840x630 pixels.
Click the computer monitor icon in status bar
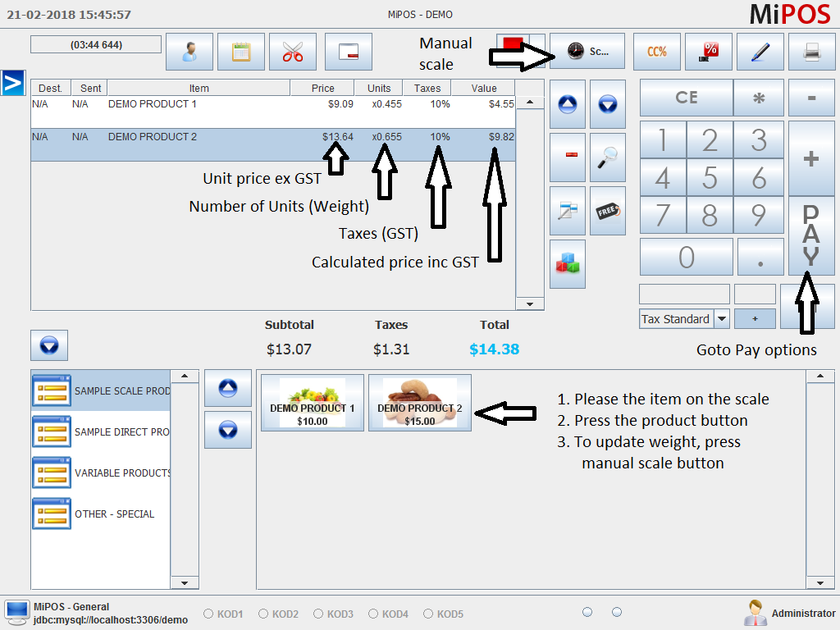point(16,612)
